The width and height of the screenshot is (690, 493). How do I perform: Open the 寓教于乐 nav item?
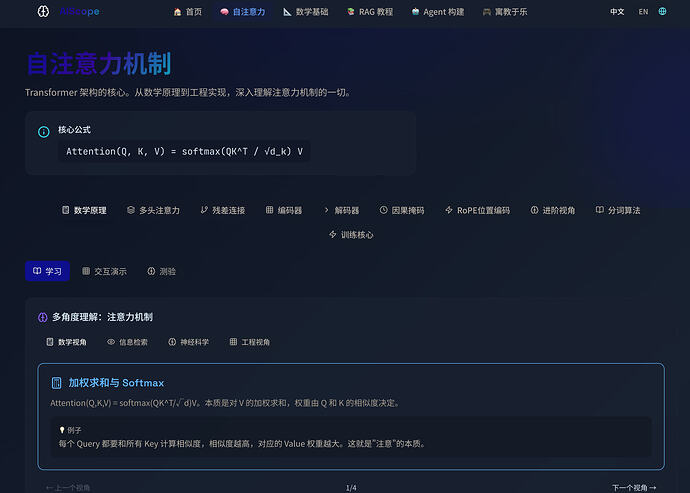(x=505, y=12)
